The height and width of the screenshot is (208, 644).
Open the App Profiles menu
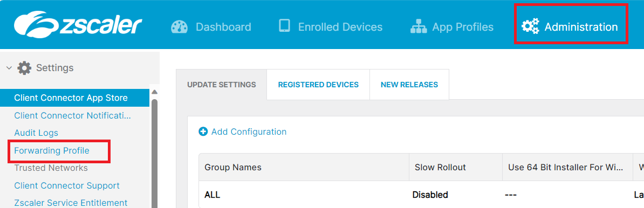pos(452,26)
